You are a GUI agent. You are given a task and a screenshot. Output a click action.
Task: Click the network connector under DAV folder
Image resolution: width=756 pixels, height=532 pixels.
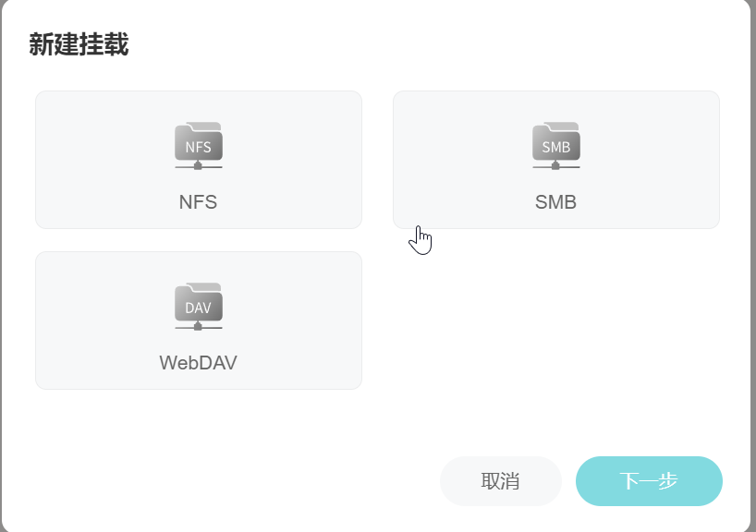[x=198, y=327]
